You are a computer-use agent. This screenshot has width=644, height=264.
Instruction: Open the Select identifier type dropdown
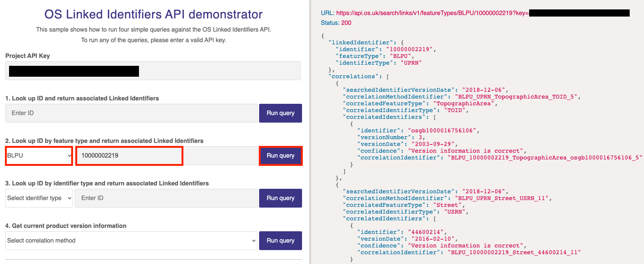39,198
